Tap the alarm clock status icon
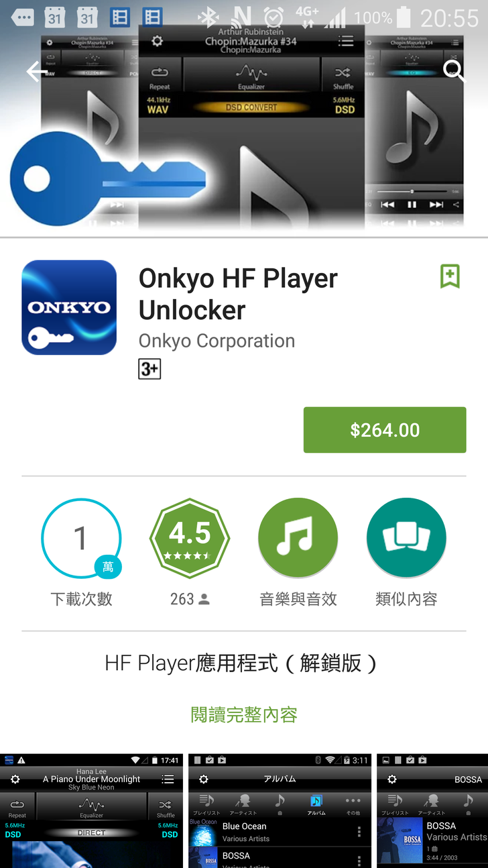The width and height of the screenshot is (488, 868). [x=273, y=17]
